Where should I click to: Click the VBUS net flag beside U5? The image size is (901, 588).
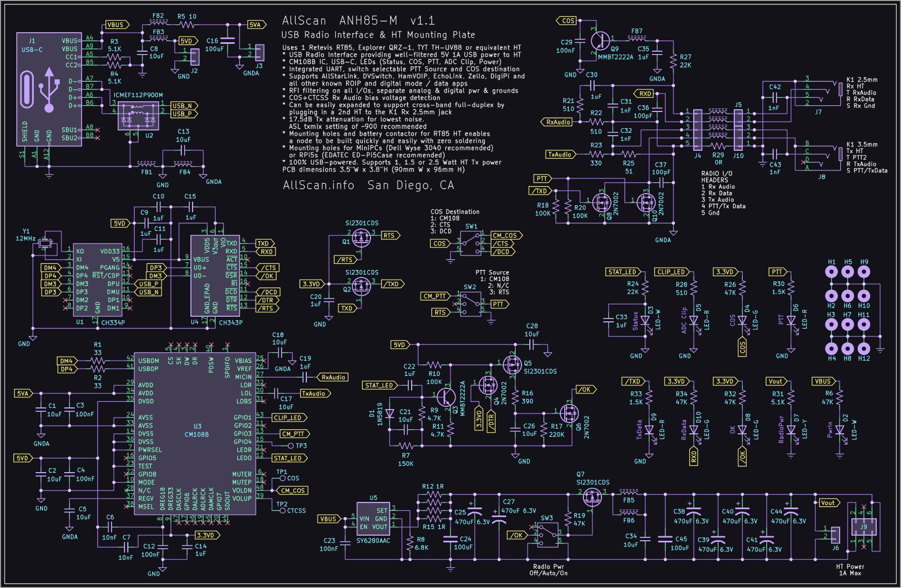329,519
